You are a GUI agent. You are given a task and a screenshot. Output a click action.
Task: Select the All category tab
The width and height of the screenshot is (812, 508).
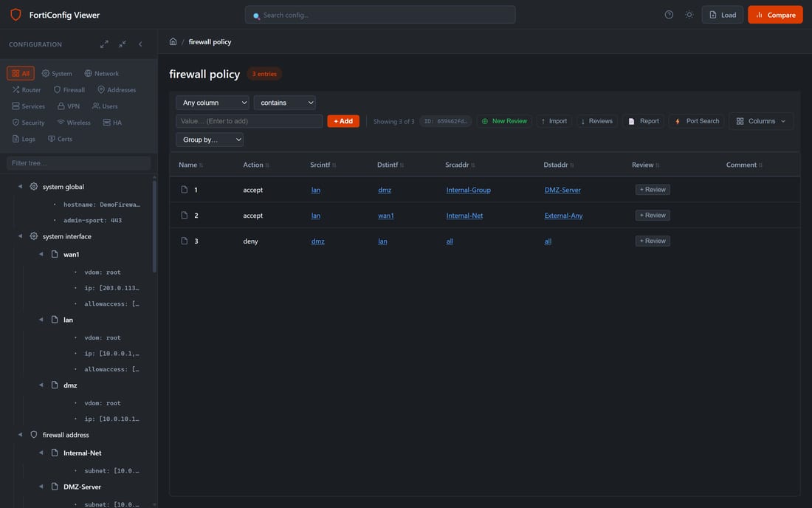coord(21,73)
